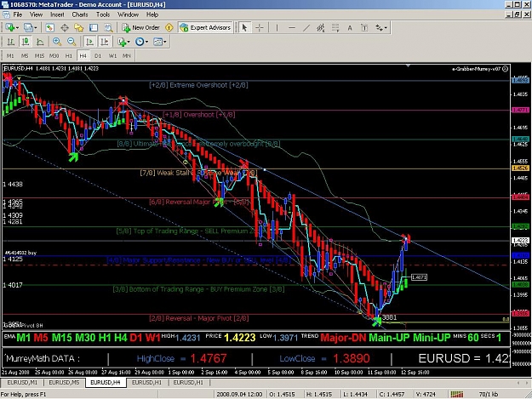
Task: Select the Equidistant Channel tool
Action: tap(321, 28)
